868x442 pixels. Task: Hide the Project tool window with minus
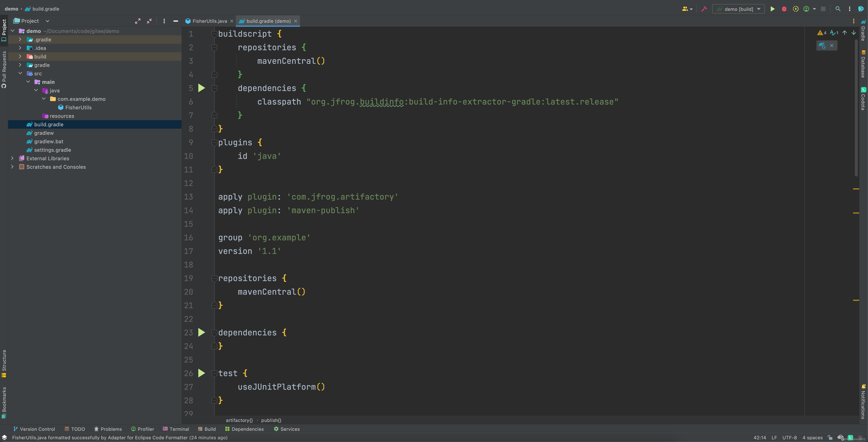(176, 21)
